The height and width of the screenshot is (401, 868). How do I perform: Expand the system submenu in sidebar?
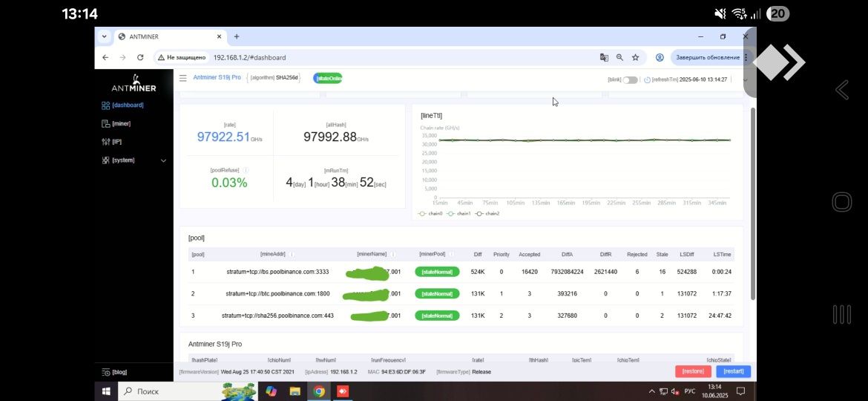(x=134, y=160)
